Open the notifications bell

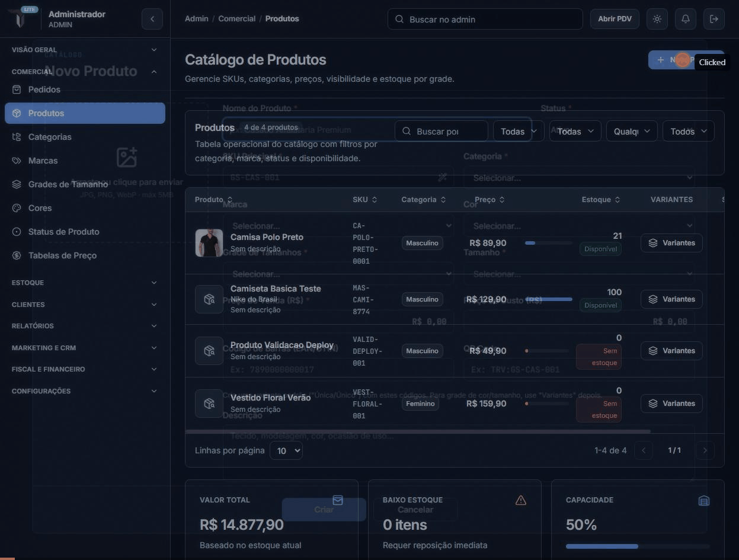(x=686, y=19)
